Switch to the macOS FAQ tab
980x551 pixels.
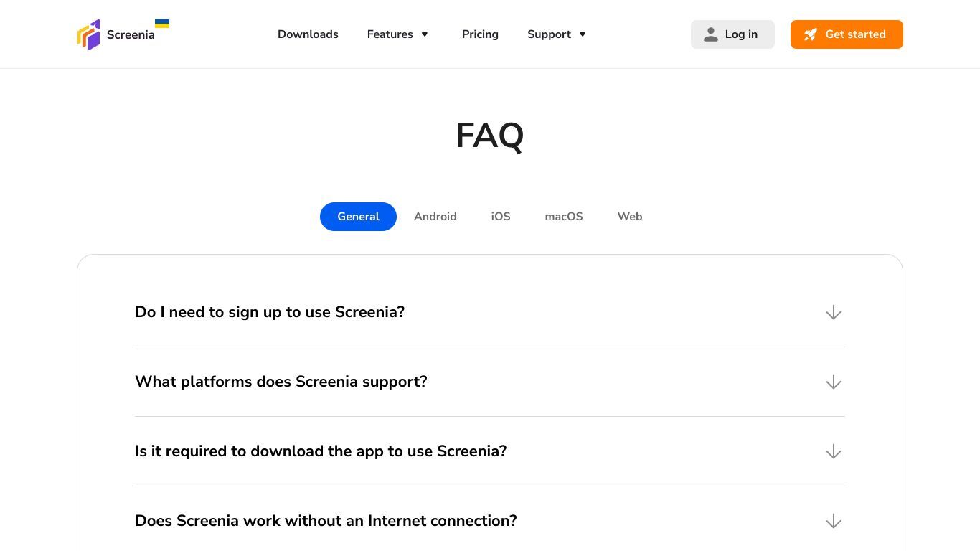(x=564, y=217)
